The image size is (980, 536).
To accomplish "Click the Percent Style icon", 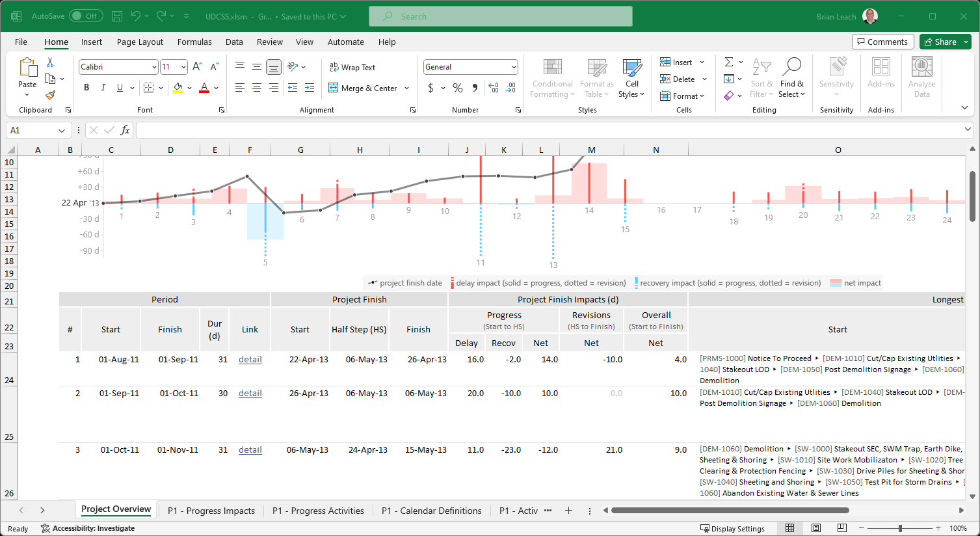I will (458, 88).
